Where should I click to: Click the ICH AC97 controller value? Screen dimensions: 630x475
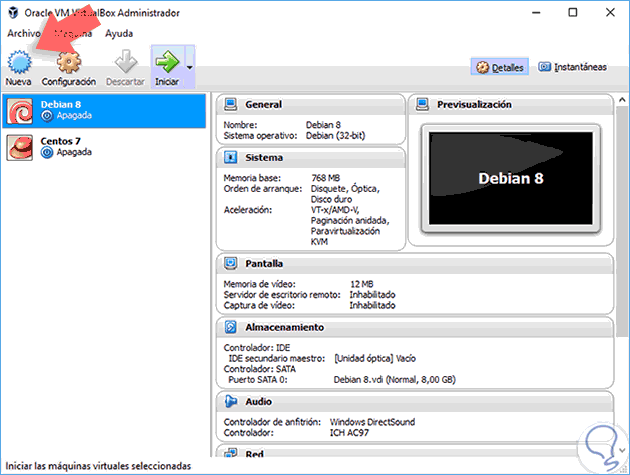click(x=349, y=433)
